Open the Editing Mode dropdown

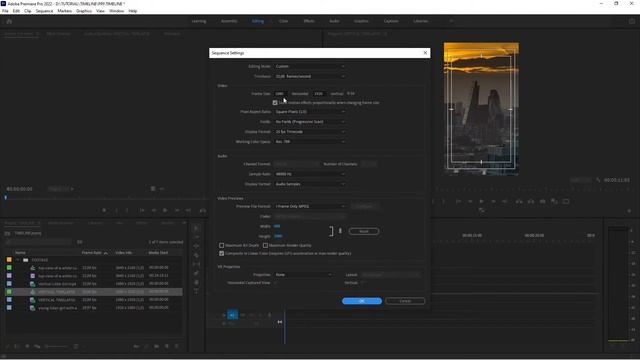click(309, 66)
